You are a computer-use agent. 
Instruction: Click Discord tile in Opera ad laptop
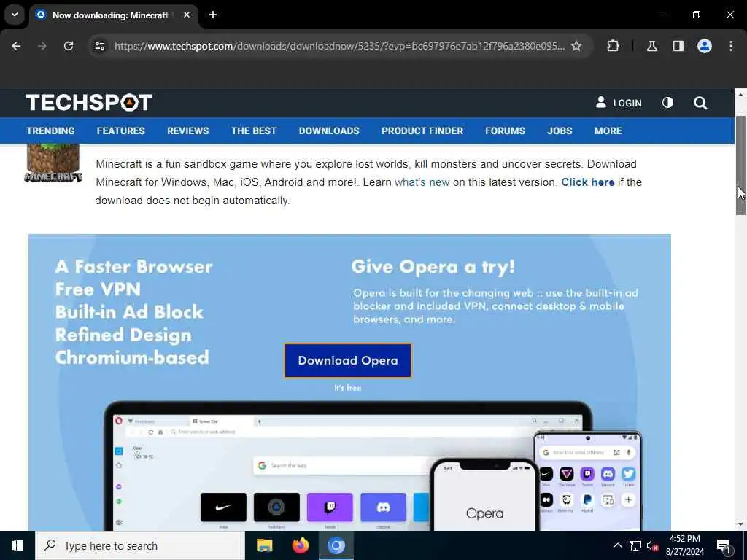(384, 507)
